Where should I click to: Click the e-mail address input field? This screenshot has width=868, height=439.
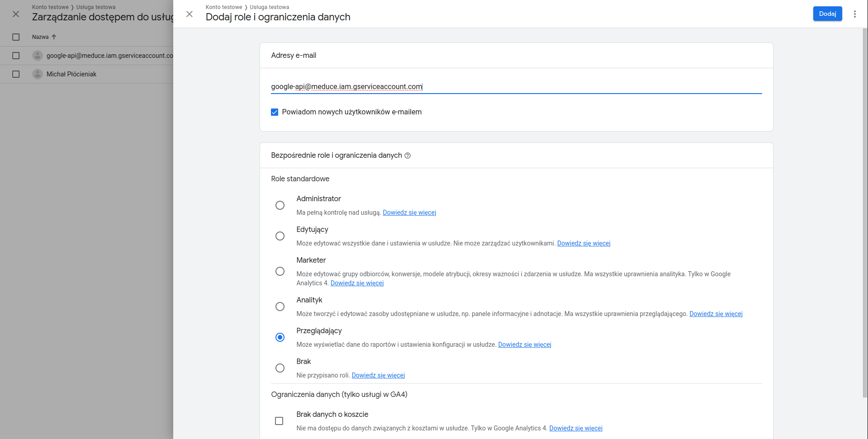click(516, 87)
